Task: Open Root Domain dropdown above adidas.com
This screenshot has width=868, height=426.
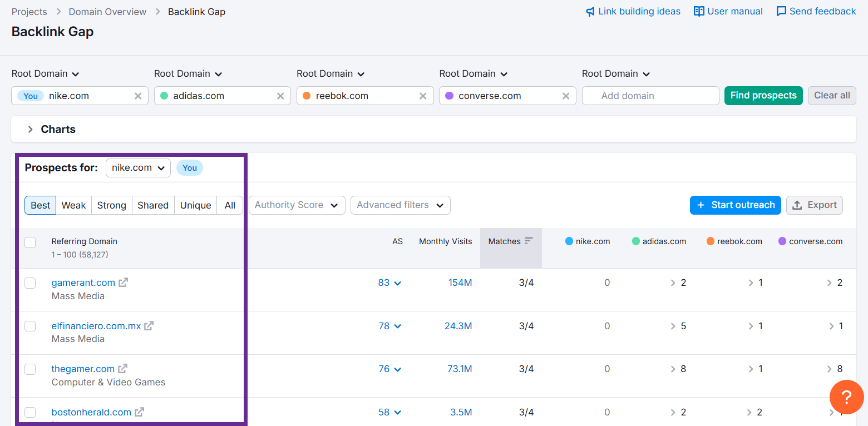Action: click(x=188, y=74)
